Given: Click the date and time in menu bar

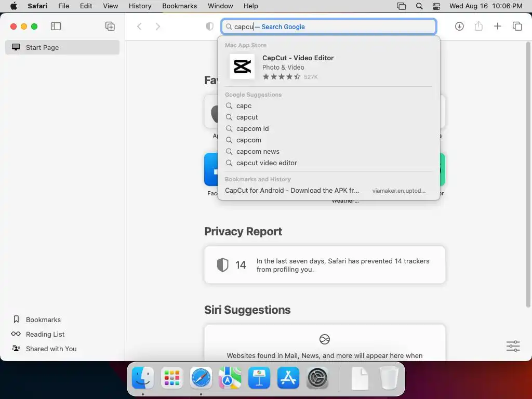Looking at the screenshot, I should 486,6.
